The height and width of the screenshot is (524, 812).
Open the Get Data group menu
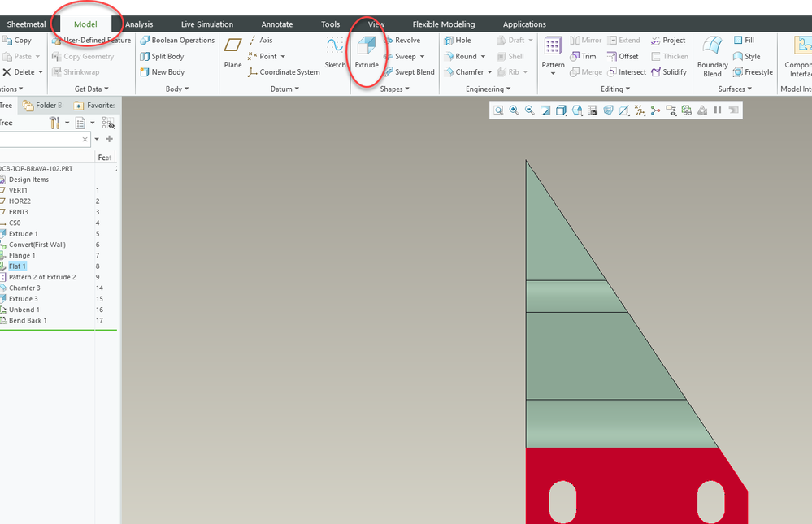pyautogui.click(x=92, y=89)
